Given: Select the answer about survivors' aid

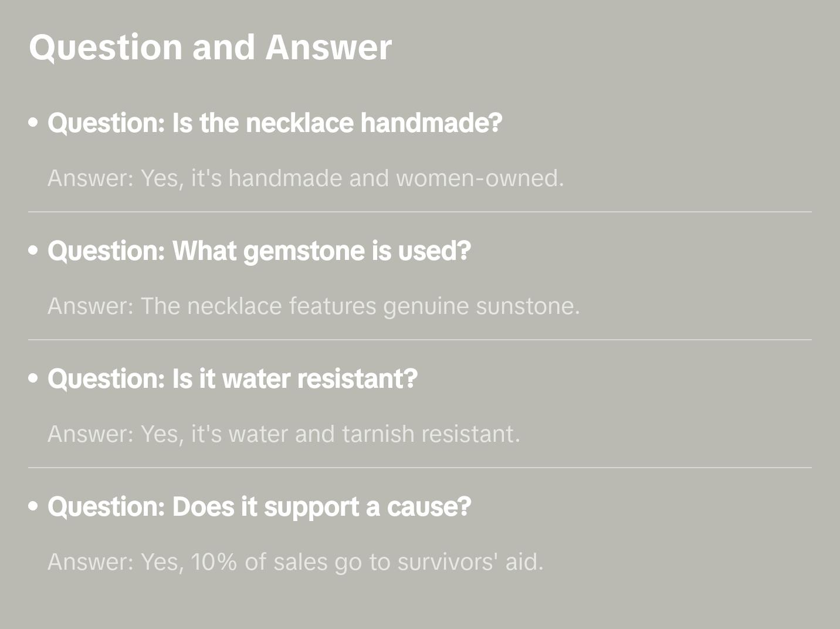Looking at the screenshot, I should [x=295, y=562].
